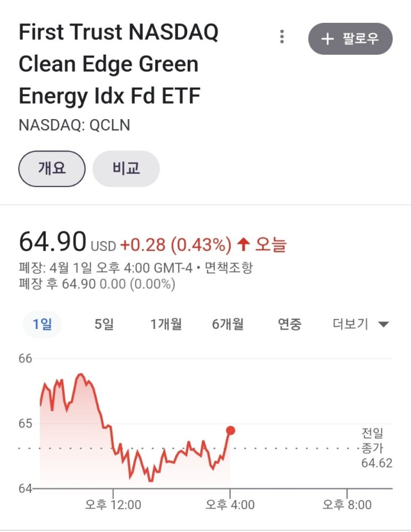Open the 더보기 time range menu
This screenshot has width=411, height=532.
coord(360,324)
